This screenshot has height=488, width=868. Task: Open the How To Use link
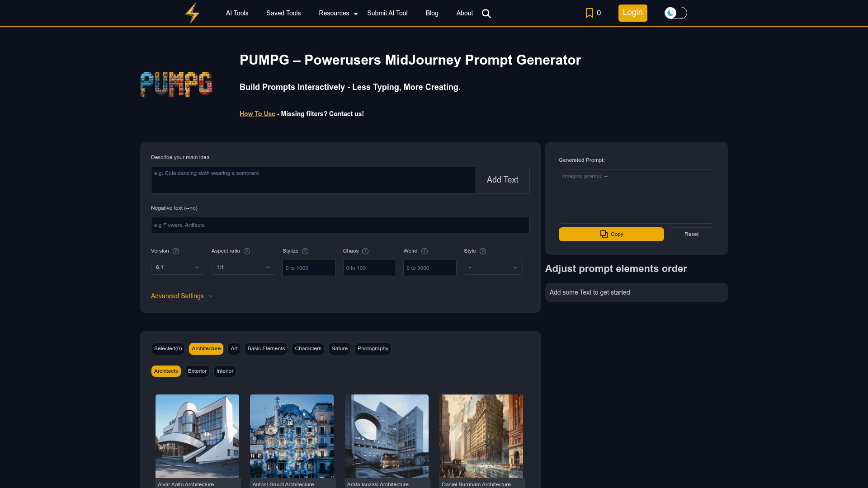[x=257, y=114]
